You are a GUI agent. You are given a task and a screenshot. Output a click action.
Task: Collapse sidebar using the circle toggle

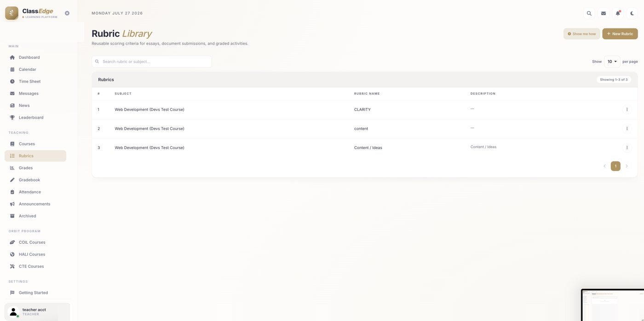pyautogui.click(x=67, y=13)
